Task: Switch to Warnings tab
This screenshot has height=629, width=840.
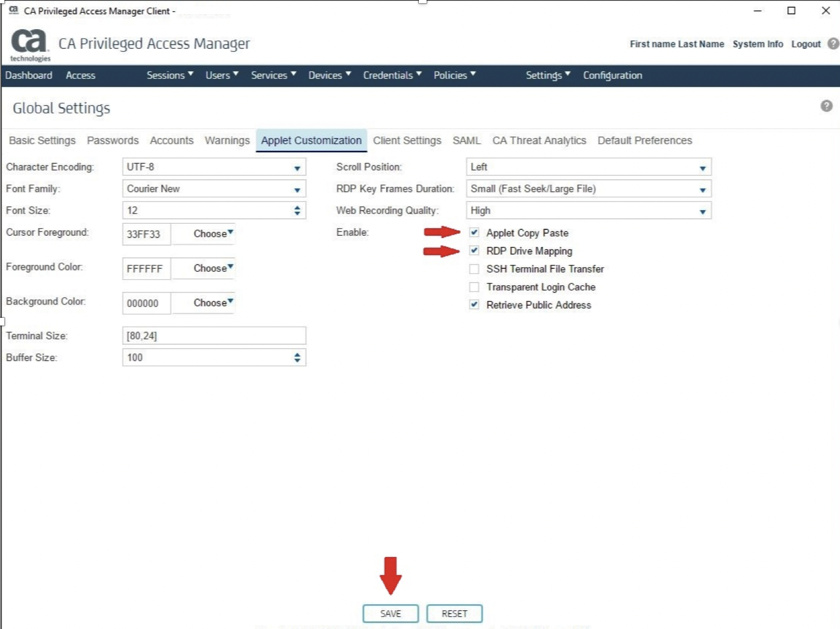Action: 227,141
